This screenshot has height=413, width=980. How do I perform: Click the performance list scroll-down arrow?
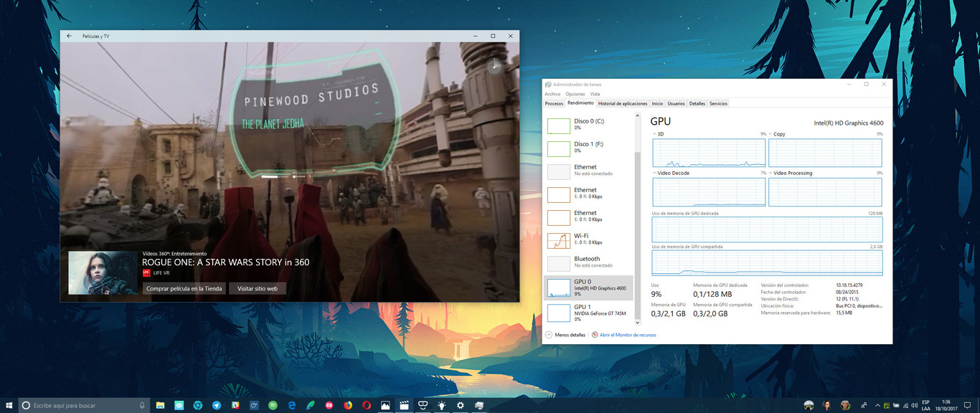pyautogui.click(x=637, y=324)
